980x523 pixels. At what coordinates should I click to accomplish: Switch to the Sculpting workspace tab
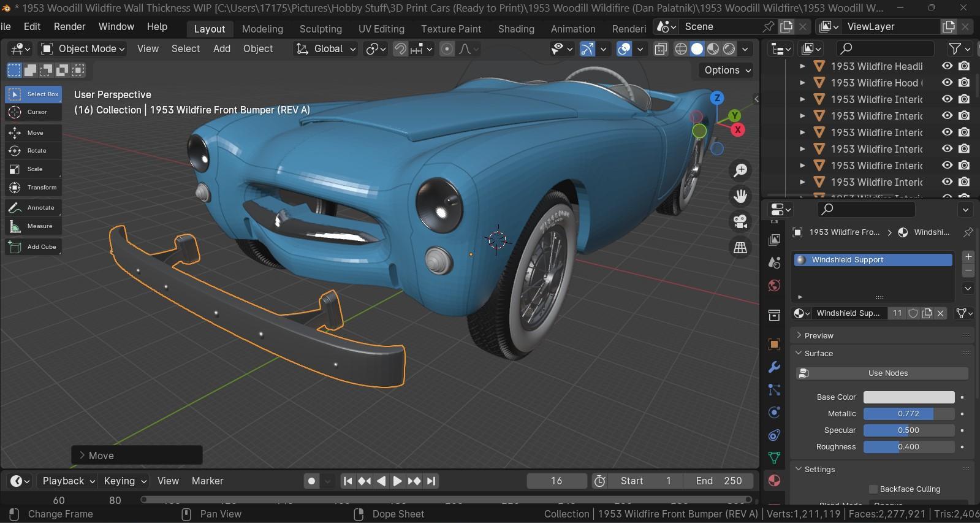click(321, 29)
